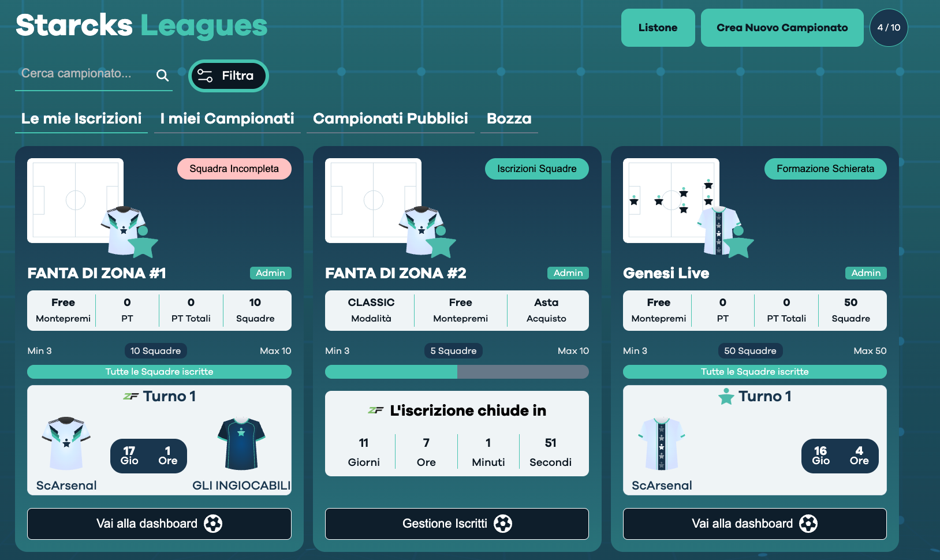Click the Listone button

click(658, 28)
